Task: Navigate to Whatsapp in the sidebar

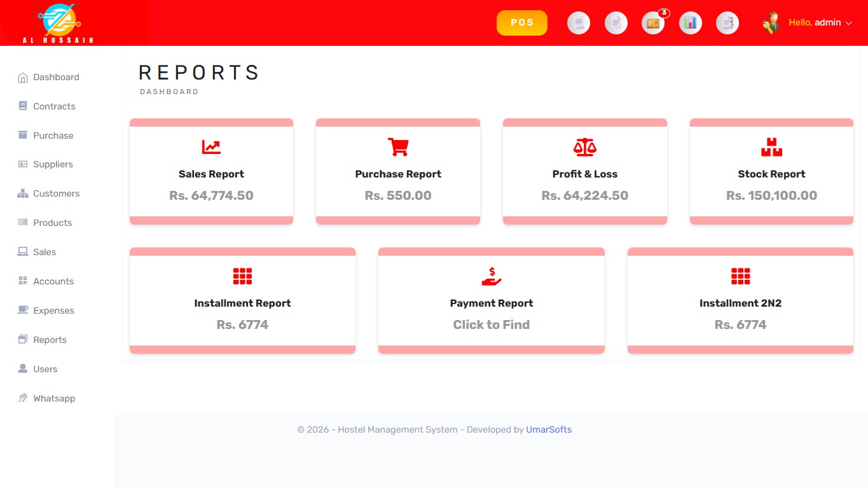Action: [54, 398]
